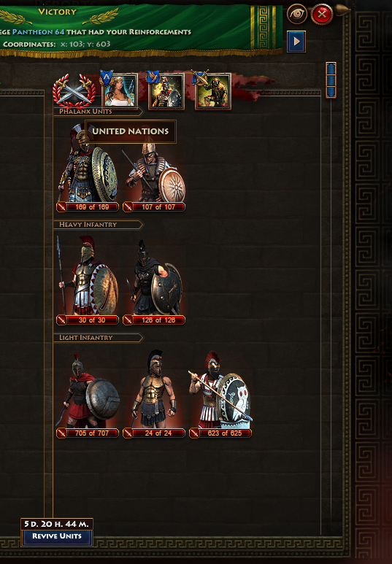Select the crossed swords laurel wreath icon
The image size is (392, 564).
74,91
